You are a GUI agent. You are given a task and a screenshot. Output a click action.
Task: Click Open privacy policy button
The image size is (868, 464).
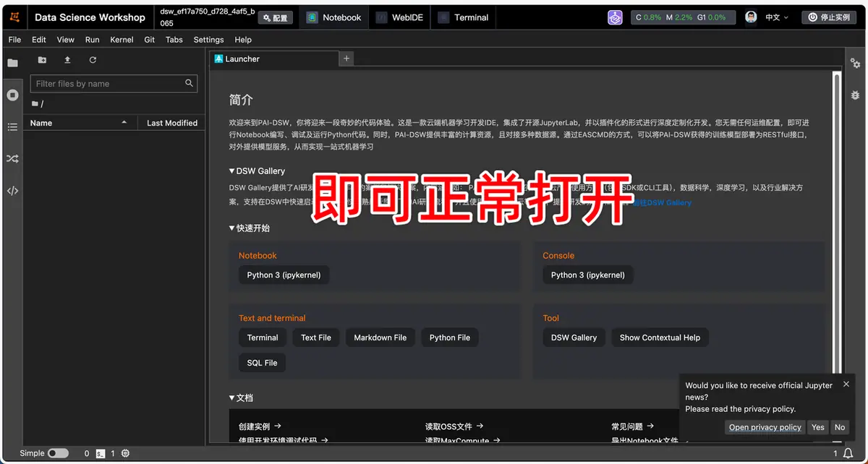765,427
